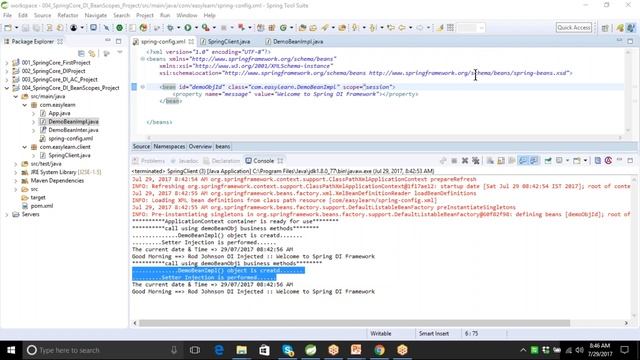
Task: Open File Explorer from taskbar
Action: 242,350
